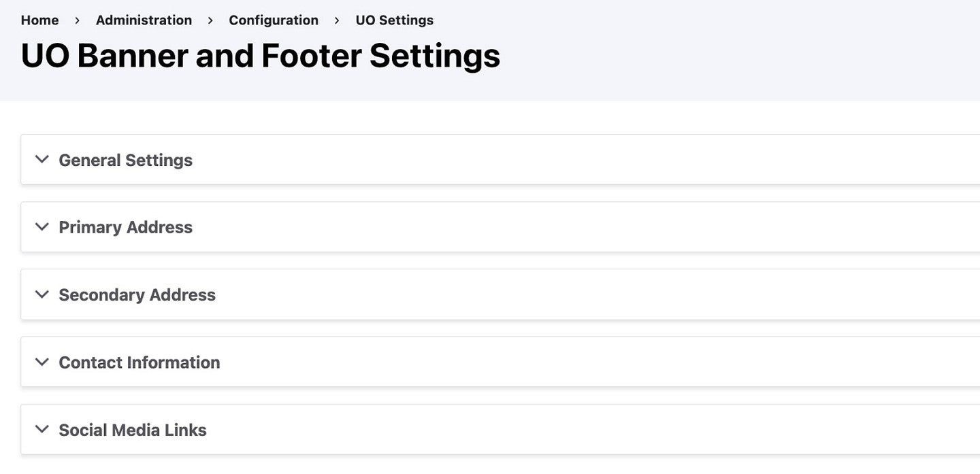The image size is (980, 474).
Task: Go to the Home breadcrumb link
Action: (39, 20)
